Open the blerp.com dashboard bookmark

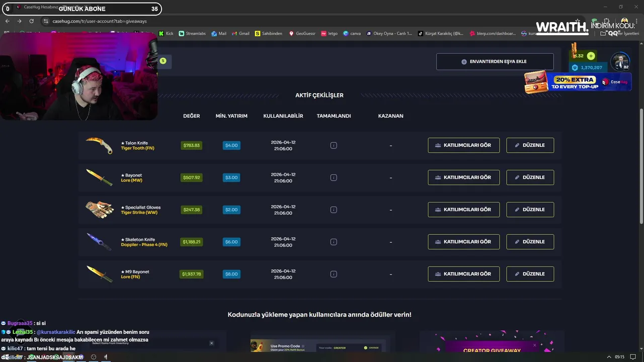(493, 33)
